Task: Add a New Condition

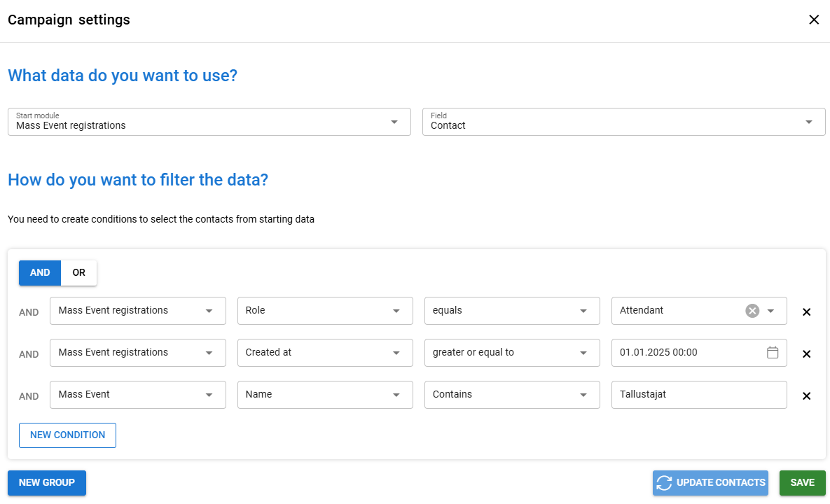Action: 67,435
